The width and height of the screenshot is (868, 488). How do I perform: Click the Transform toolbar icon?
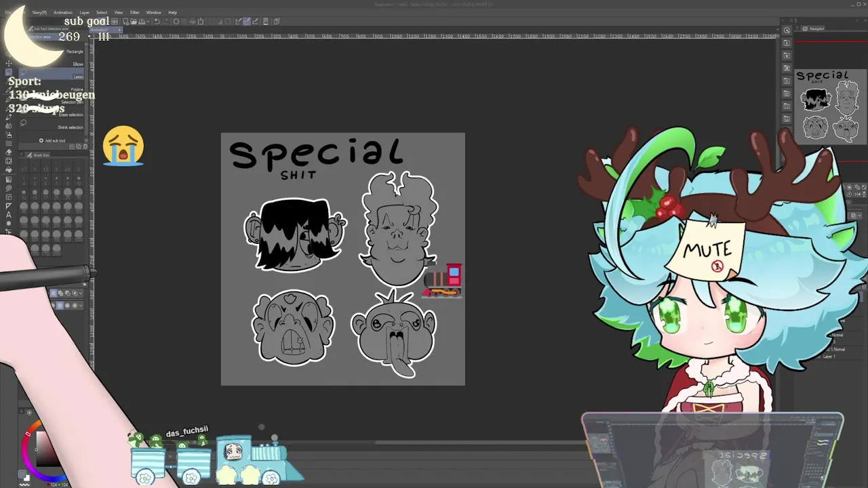click(201, 21)
